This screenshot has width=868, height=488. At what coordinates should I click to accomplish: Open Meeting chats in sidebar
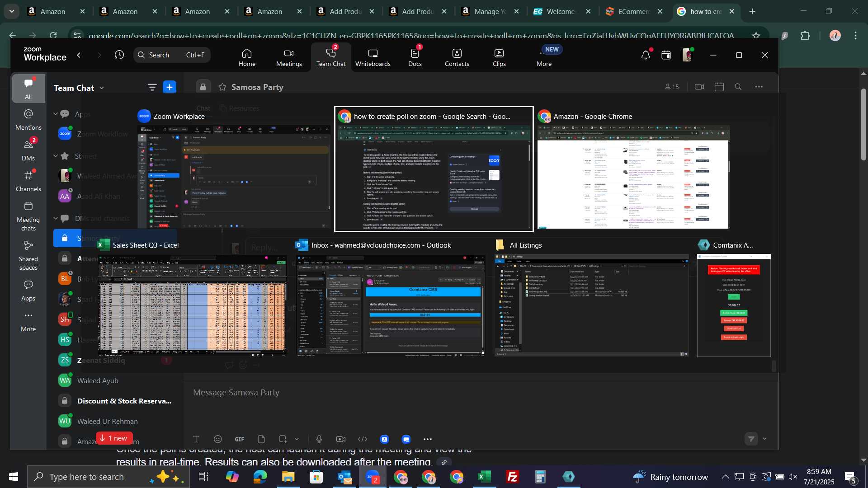[28, 216]
